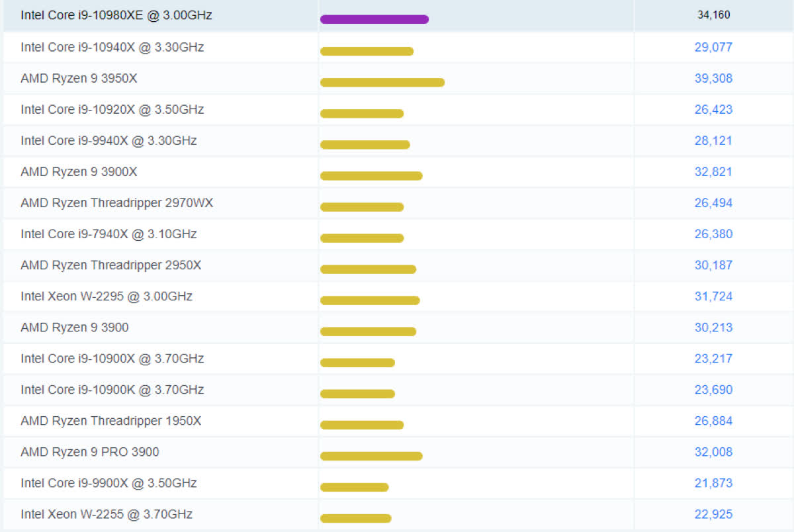Image resolution: width=794 pixels, height=532 pixels.
Task: Click the 39,308 score link
Action: 713,78
